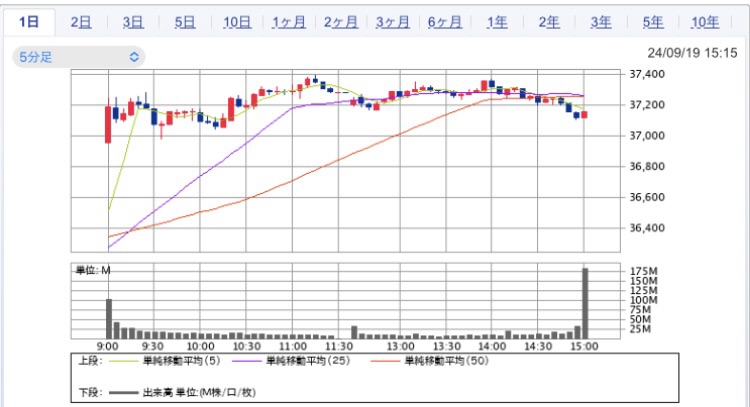Click the 25M volume axis label
The height and width of the screenshot is (407, 750).
point(640,329)
